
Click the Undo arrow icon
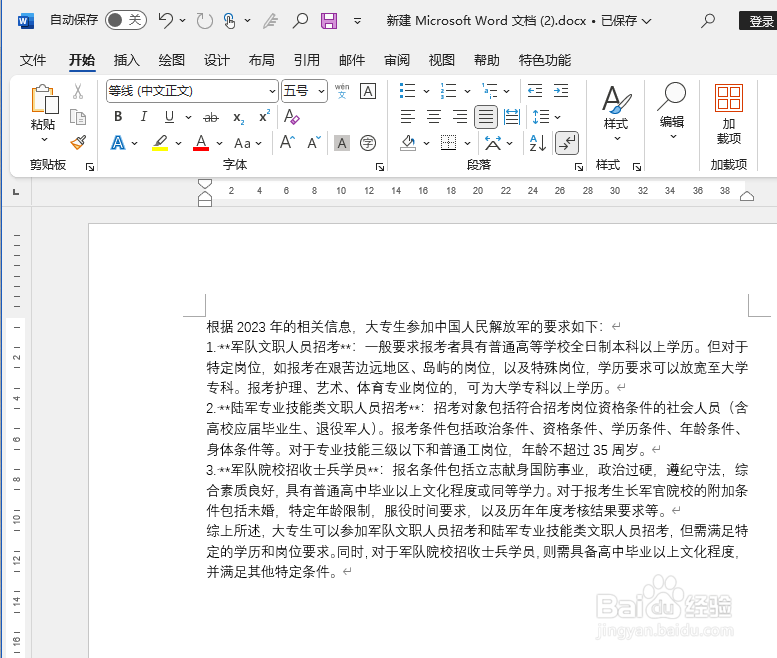tap(166, 20)
